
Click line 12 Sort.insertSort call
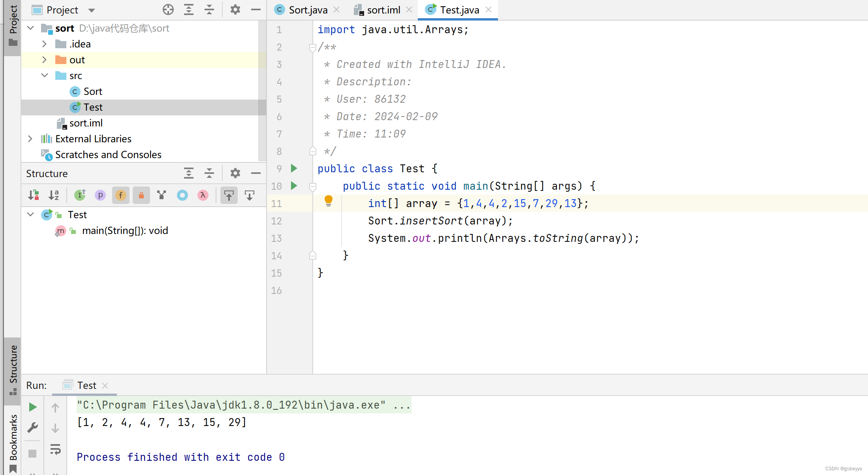[440, 221]
